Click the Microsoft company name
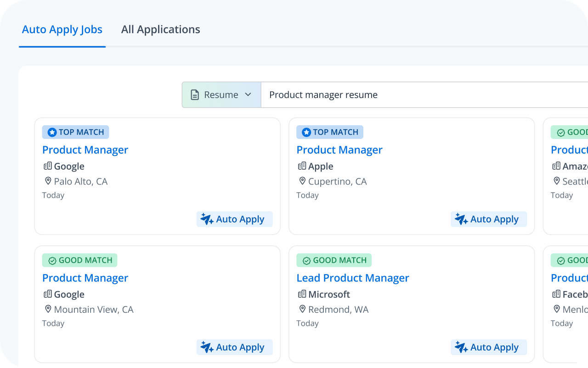This screenshot has width=588, height=368. point(329,294)
